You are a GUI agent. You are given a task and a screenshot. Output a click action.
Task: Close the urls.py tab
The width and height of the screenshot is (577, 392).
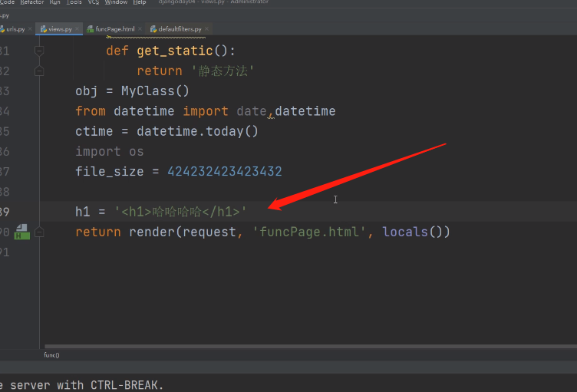pyautogui.click(x=30, y=29)
